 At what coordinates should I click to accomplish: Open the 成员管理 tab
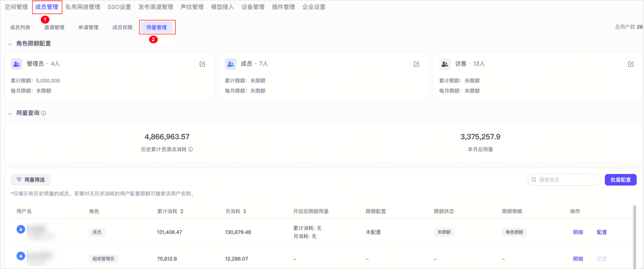click(47, 7)
